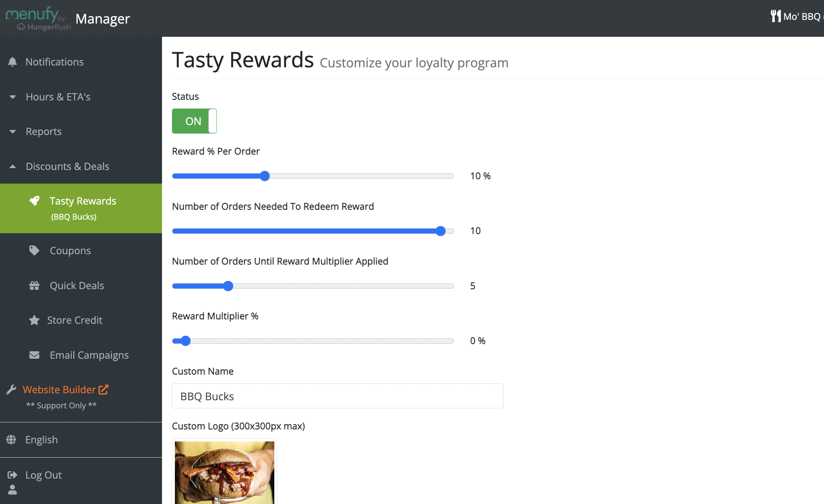This screenshot has width=824, height=504.
Task: Click the Reward % Per Order slider handle
Action: (265, 176)
